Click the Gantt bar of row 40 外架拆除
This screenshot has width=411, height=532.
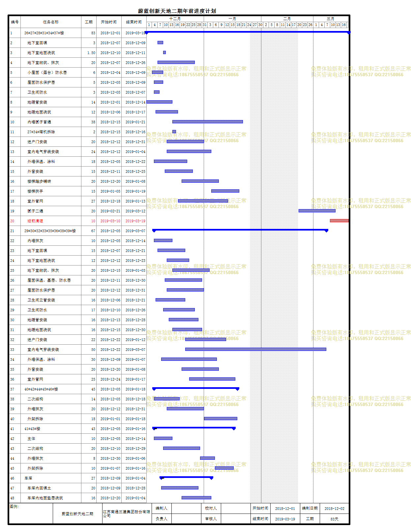[220, 419]
